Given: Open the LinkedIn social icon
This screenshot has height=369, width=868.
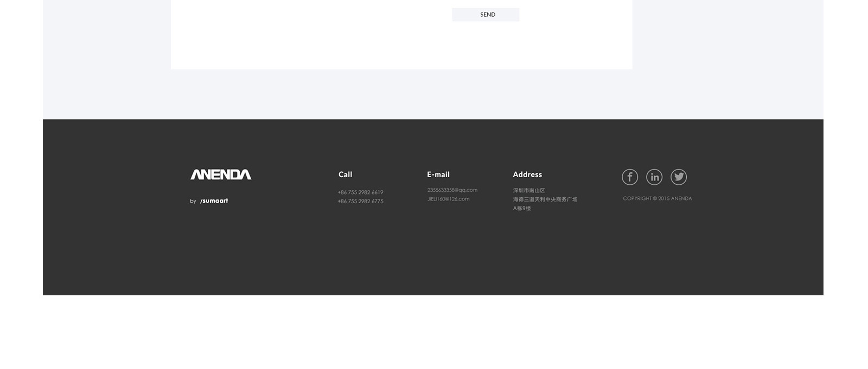Looking at the screenshot, I should [654, 177].
